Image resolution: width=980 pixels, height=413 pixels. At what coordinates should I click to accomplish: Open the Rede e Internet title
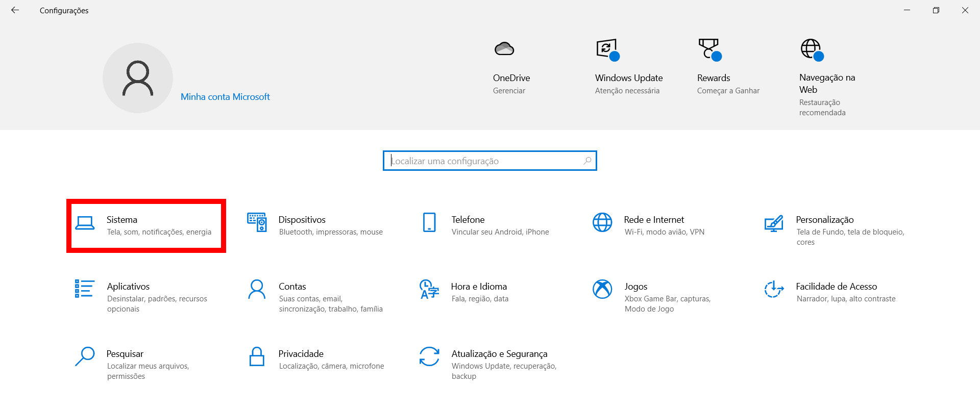tap(654, 220)
